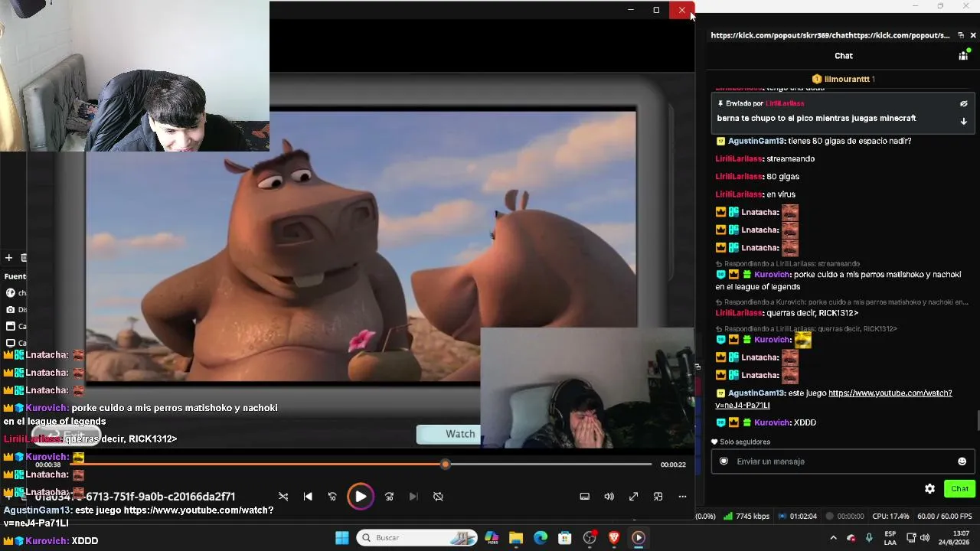Open the Windows Start menu
980x551 pixels.
tap(341, 538)
